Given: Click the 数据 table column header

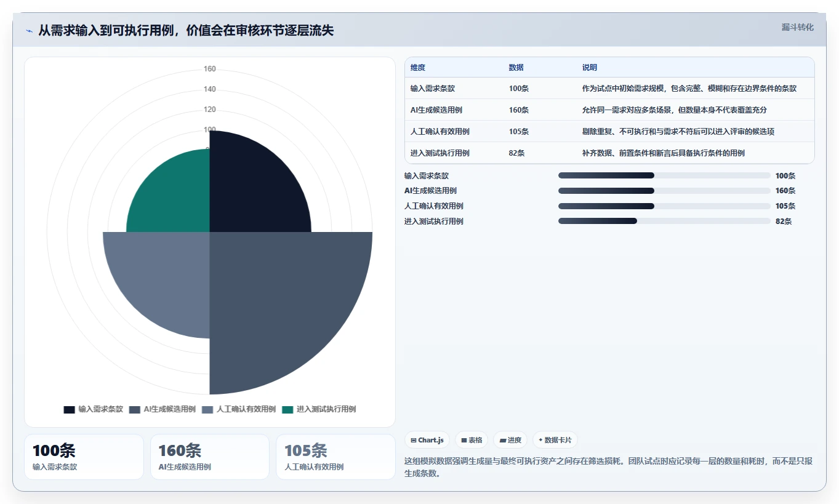Looking at the screenshot, I should pos(516,68).
